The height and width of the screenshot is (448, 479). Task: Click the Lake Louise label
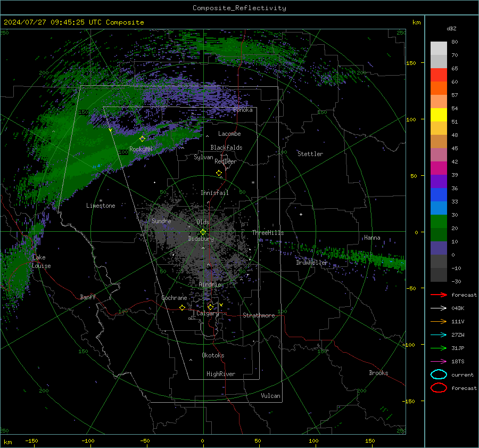coord(41,262)
